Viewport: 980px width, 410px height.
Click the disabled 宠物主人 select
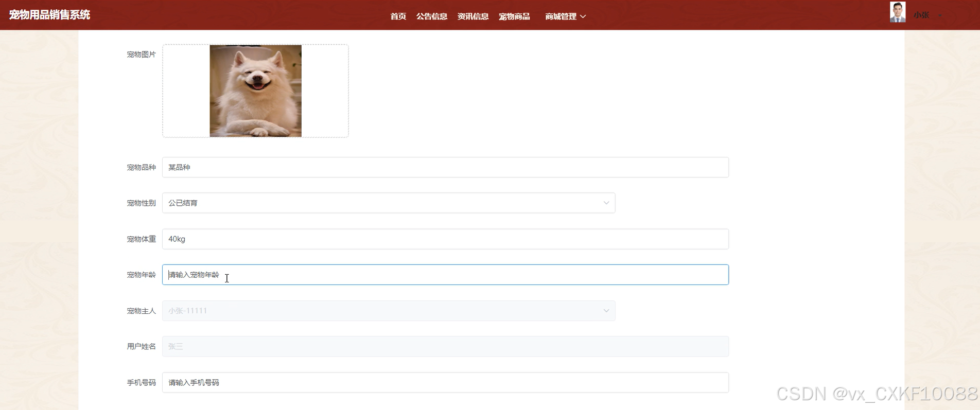[389, 311]
